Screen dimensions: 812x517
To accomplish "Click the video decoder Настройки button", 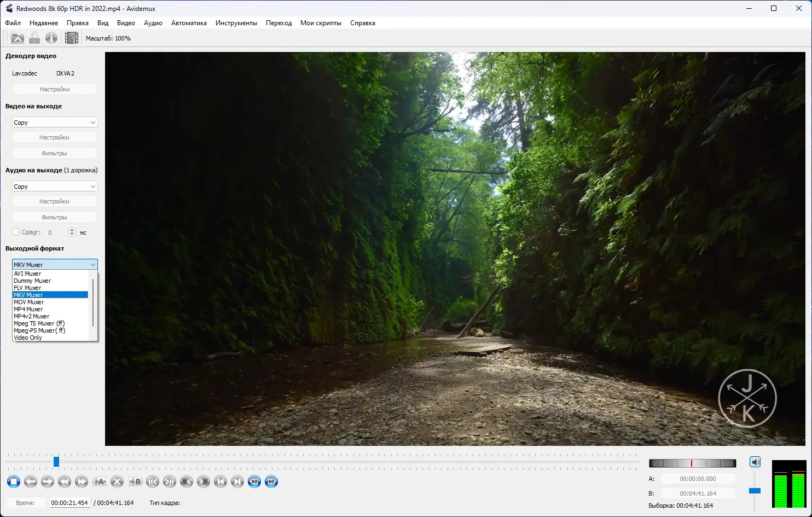I will pos(55,89).
